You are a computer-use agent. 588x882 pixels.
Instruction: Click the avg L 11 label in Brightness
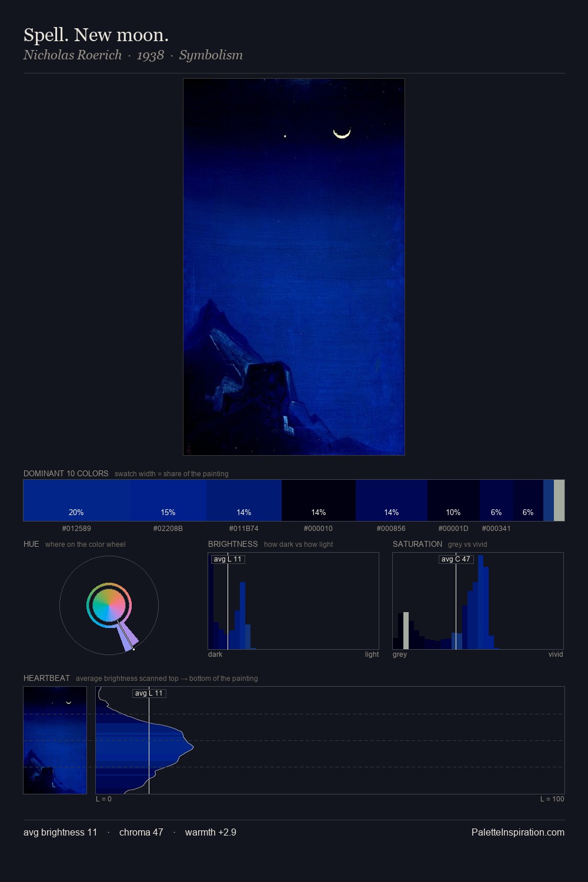228,559
